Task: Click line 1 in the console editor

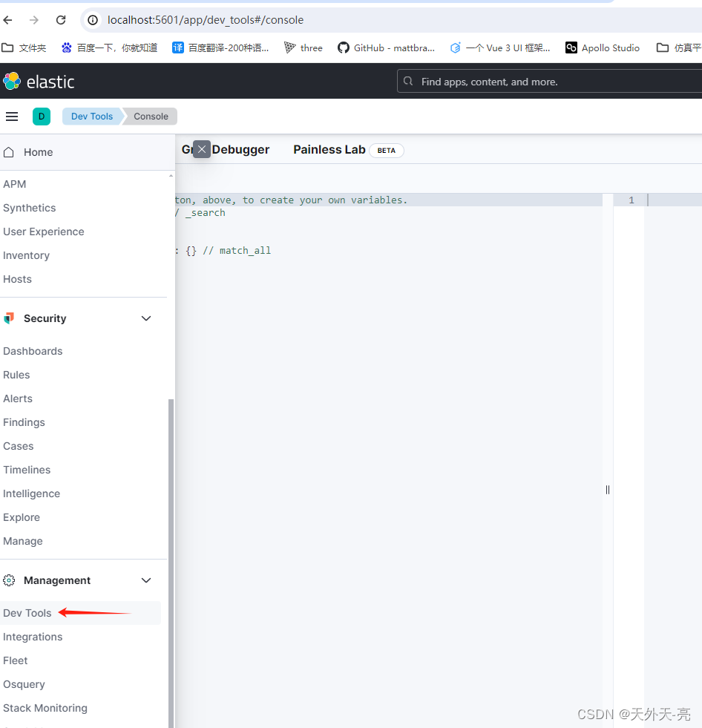Action: (632, 200)
